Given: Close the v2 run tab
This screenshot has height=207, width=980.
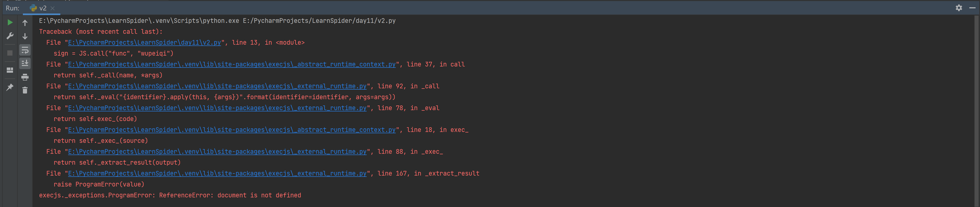Looking at the screenshot, I should click(53, 8).
